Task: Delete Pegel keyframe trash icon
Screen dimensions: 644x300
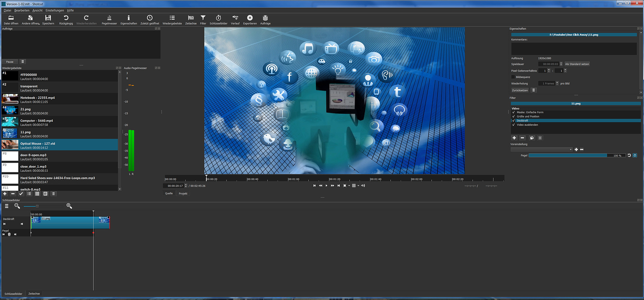Action: point(9,234)
